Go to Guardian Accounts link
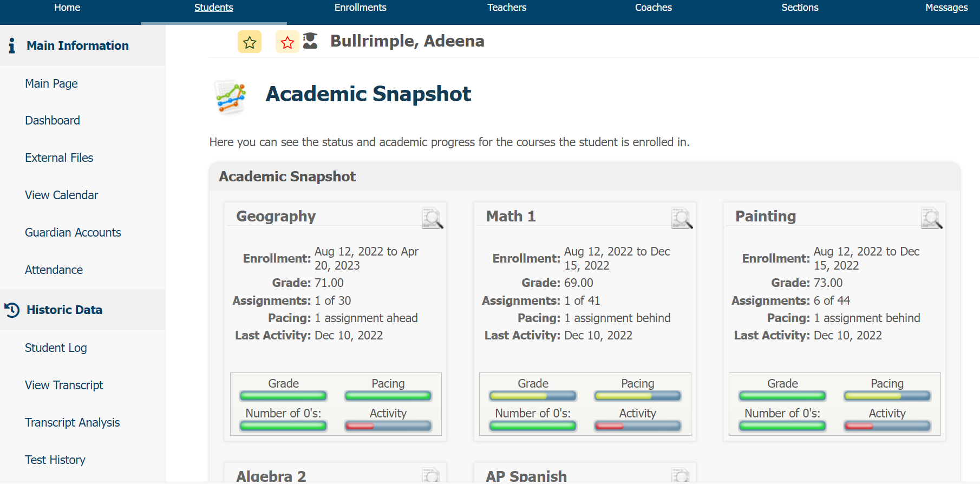This screenshot has width=980, height=484. [x=73, y=232]
